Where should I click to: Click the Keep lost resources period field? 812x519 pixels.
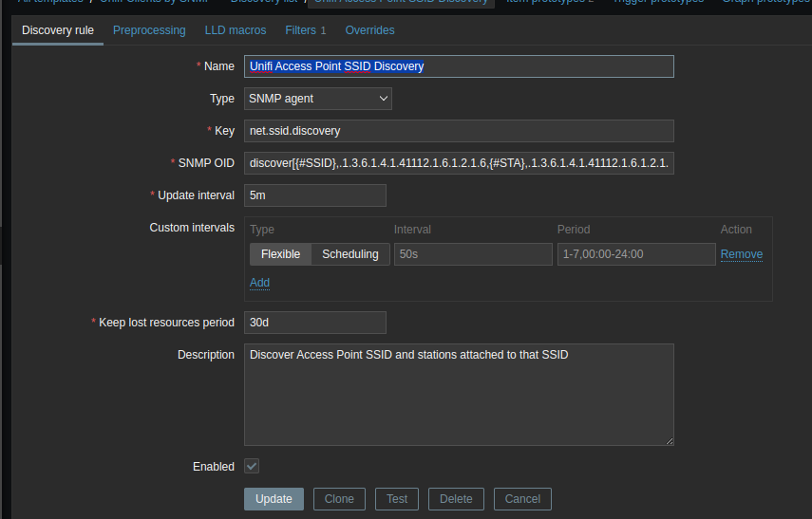(x=314, y=323)
